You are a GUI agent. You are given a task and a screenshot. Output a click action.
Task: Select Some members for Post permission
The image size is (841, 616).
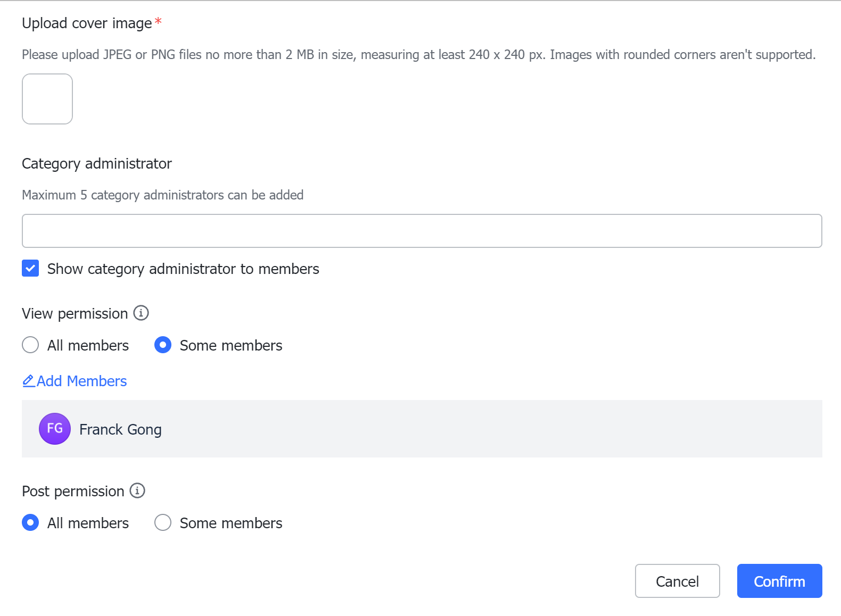[163, 522]
